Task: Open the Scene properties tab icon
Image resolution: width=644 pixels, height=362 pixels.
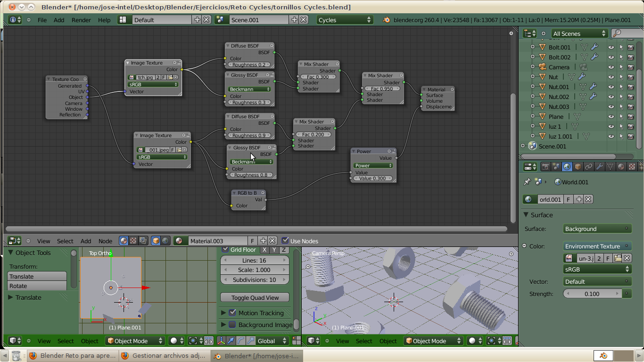Action: [557, 166]
